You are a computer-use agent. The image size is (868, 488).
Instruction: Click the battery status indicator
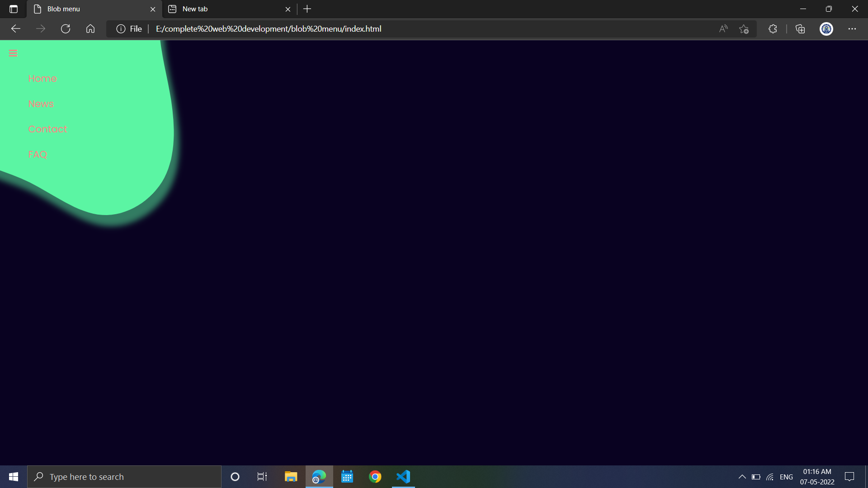point(756,477)
